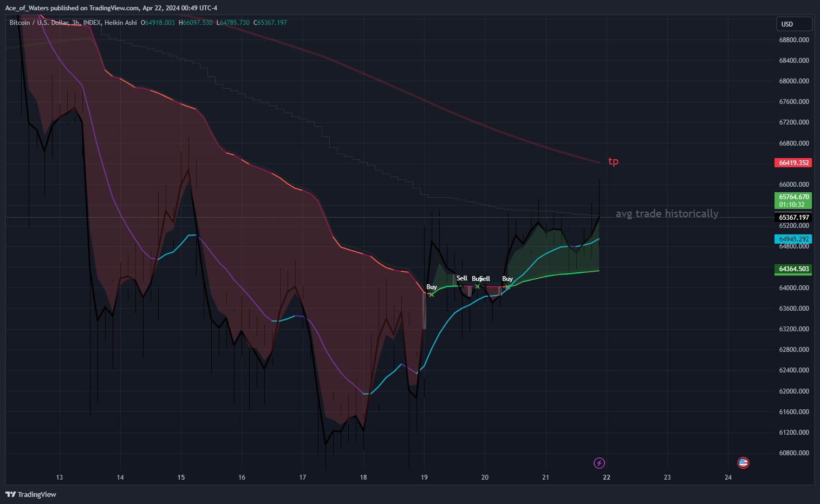Click the first Buy signal label near 19

(432, 287)
